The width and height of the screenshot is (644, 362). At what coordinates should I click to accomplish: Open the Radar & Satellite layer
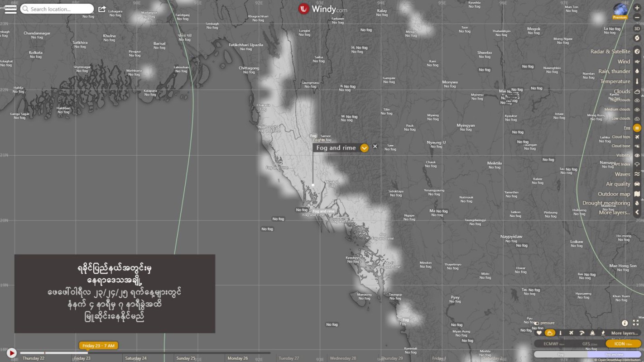pos(637,52)
